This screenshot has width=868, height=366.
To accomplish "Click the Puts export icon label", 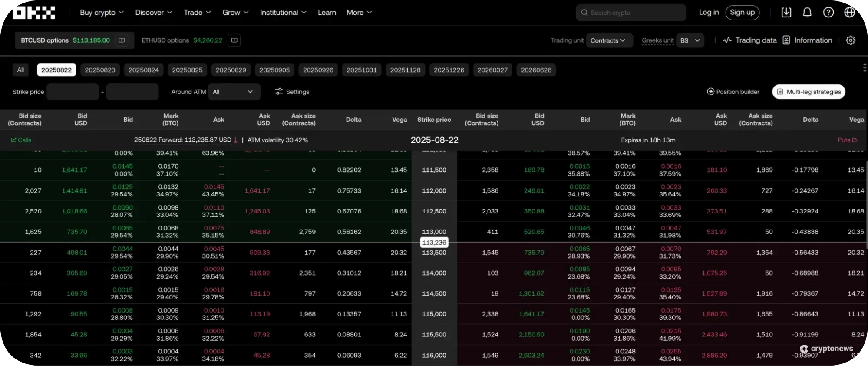I will point(848,140).
